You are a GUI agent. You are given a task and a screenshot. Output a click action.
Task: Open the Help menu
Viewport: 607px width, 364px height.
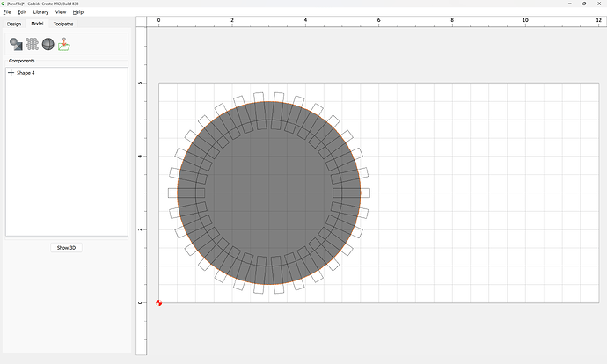[x=78, y=12]
